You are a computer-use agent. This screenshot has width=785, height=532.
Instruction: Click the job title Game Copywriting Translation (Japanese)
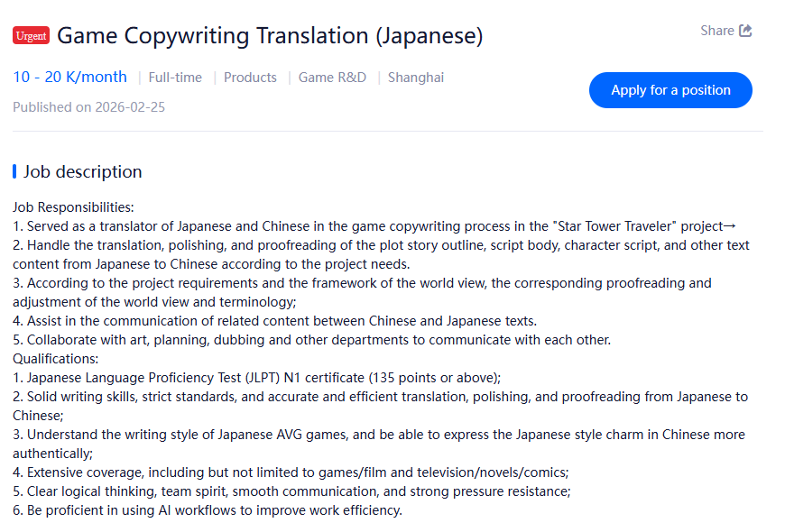tap(270, 35)
